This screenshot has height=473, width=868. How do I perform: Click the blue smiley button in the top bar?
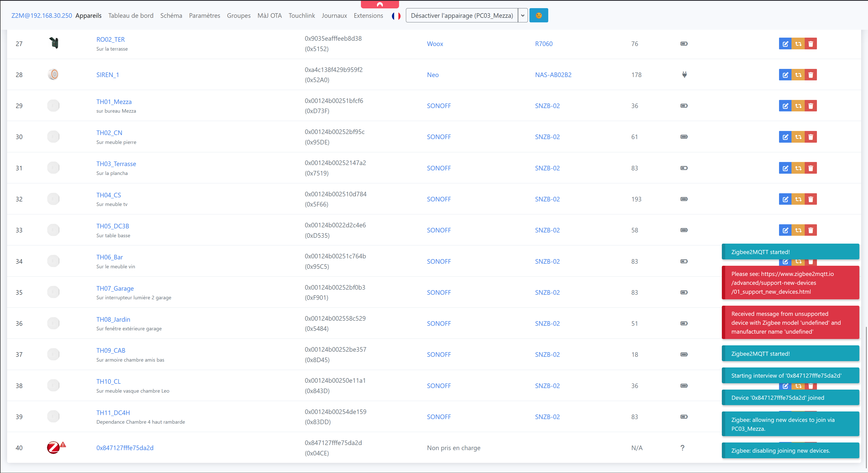[538, 16]
